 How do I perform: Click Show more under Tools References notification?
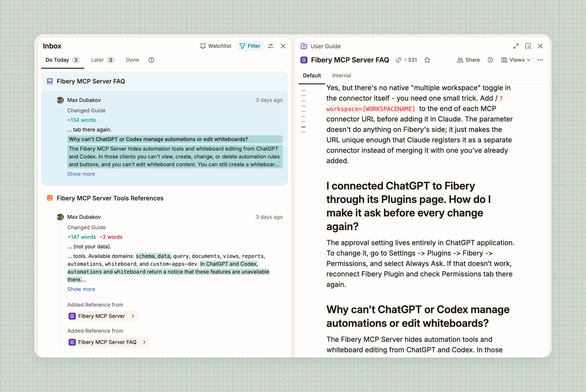tap(81, 289)
